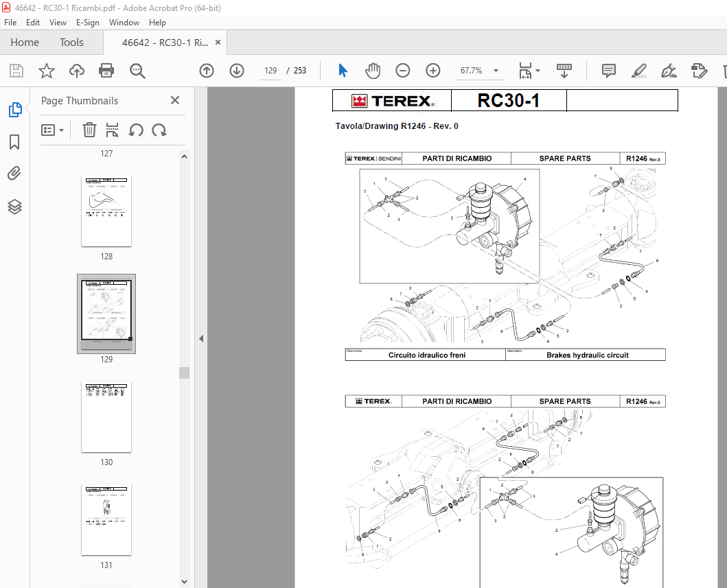Click the 'Circuito idraulico freni' text
The width and height of the screenshot is (727, 588).
[x=427, y=355]
